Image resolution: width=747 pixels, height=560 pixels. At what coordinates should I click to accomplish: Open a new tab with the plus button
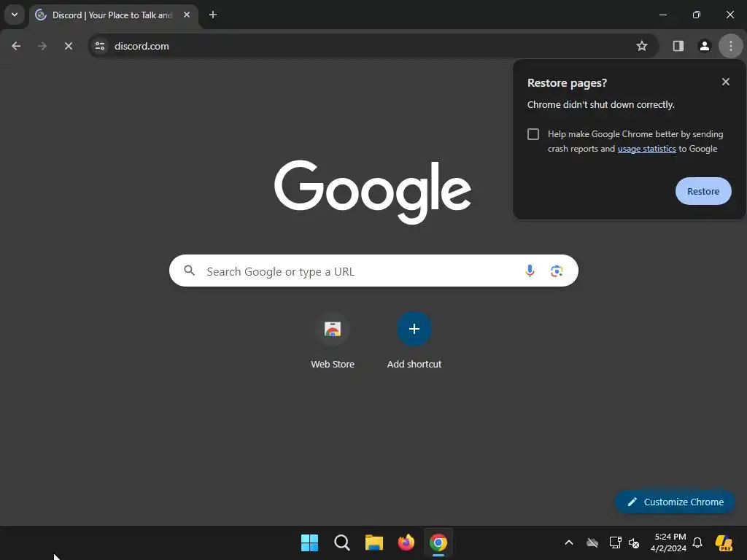[x=213, y=15]
